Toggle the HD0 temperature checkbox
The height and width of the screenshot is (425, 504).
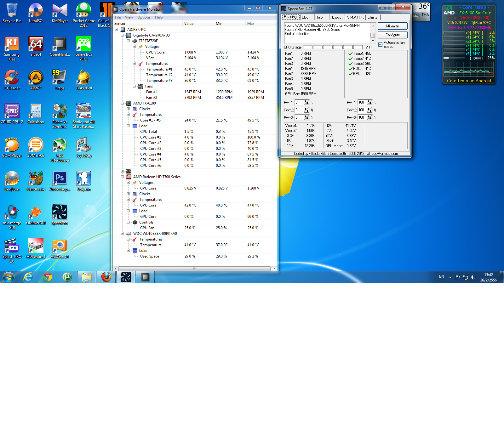[350, 69]
